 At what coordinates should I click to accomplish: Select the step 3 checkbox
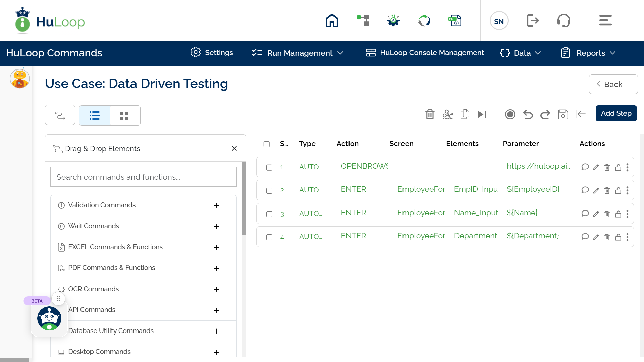click(x=269, y=214)
